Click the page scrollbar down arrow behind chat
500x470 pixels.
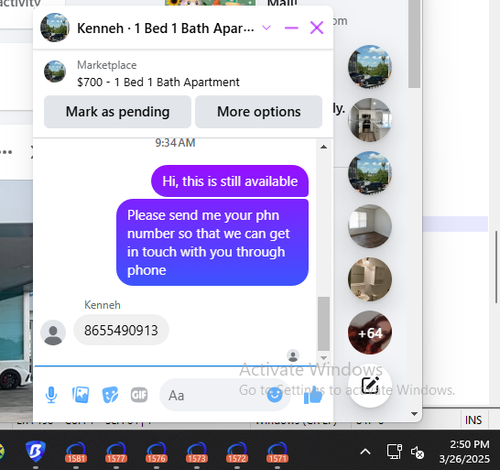[414, 414]
